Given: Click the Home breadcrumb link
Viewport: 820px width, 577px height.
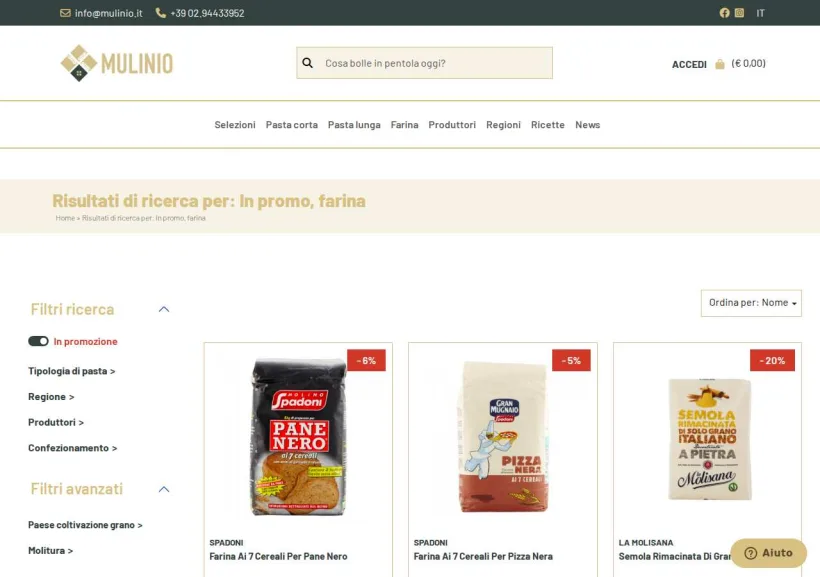Looking at the screenshot, I should tap(65, 218).
